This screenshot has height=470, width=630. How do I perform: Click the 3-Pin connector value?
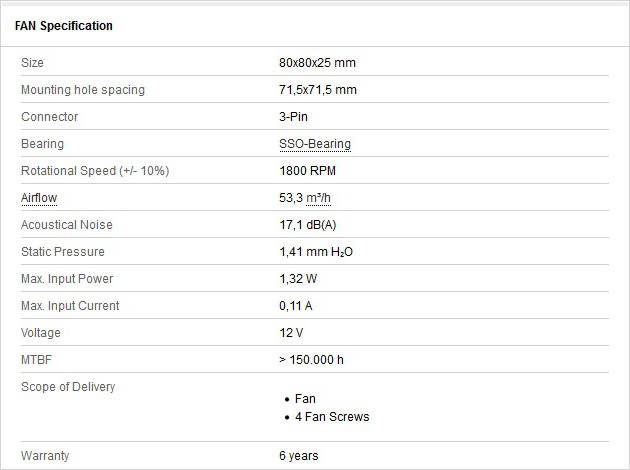click(x=293, y=116)
